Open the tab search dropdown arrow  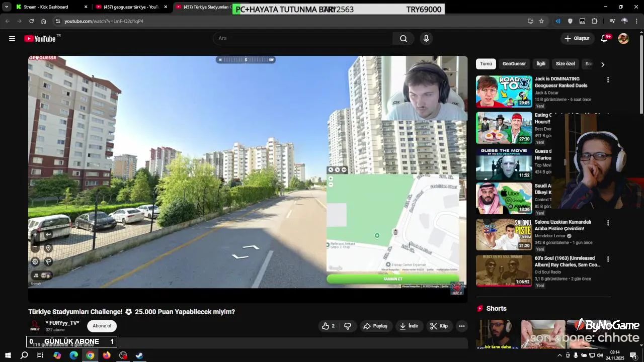click(6, 7)
